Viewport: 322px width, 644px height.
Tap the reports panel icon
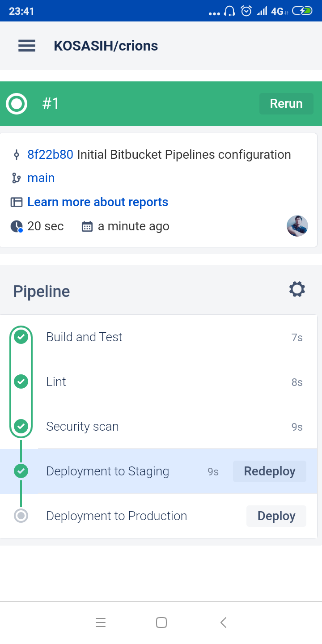(x=17, y=202)
